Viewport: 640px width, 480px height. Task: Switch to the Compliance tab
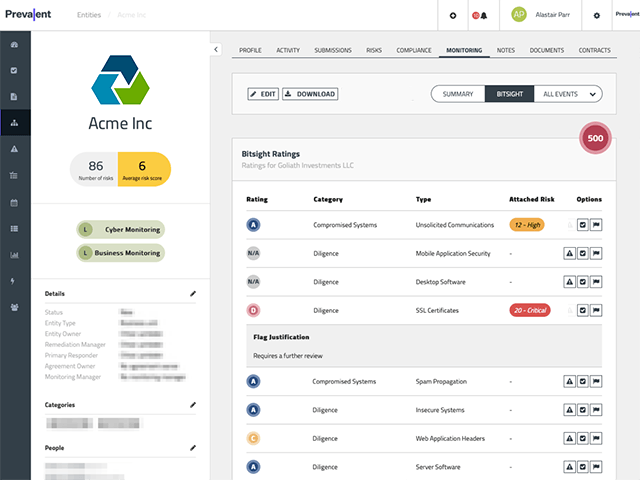pos(414,49)
